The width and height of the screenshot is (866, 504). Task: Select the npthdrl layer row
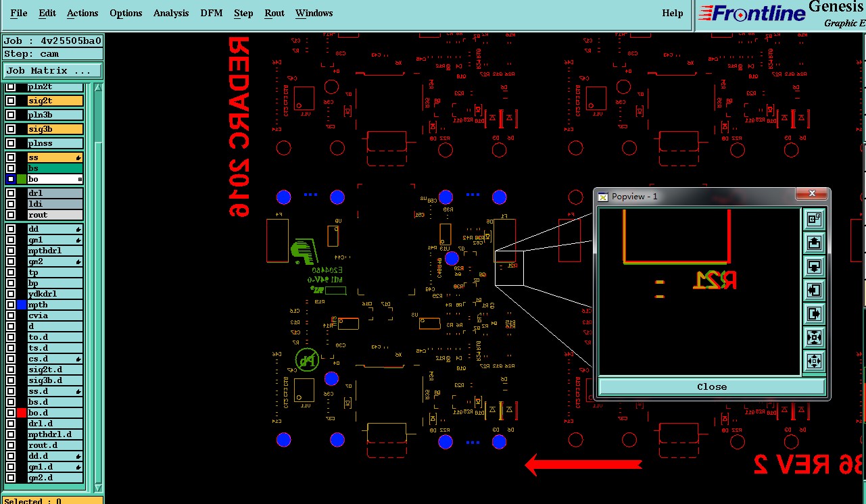point(55,251)
